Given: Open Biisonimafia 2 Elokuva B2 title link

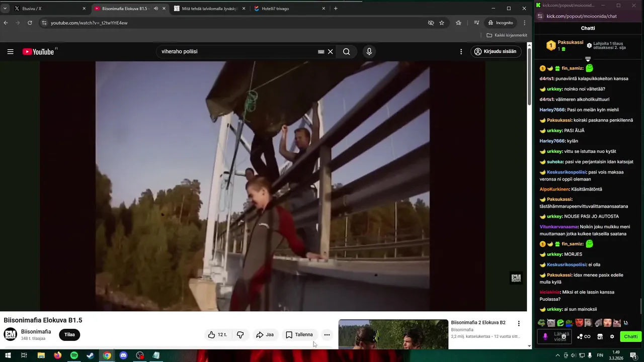Looking at the screenshot, I should [x=478, y=322].
